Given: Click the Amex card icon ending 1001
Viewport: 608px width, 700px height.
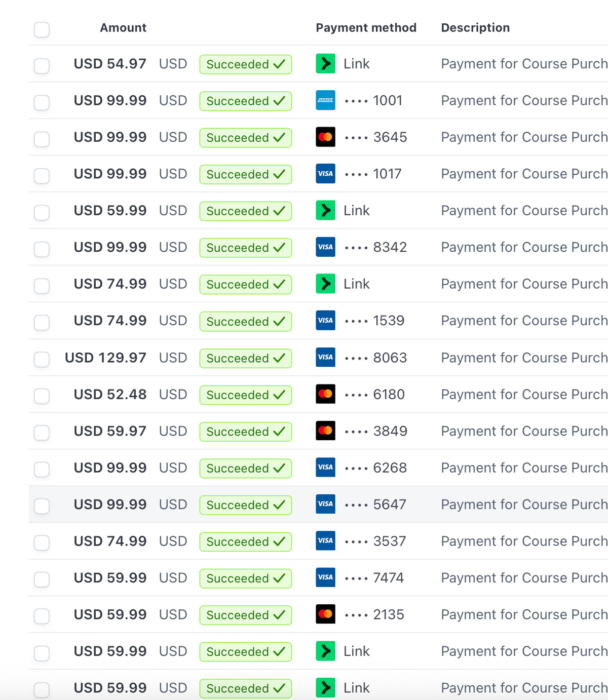Looking at the screenshot, I should 325,100.
